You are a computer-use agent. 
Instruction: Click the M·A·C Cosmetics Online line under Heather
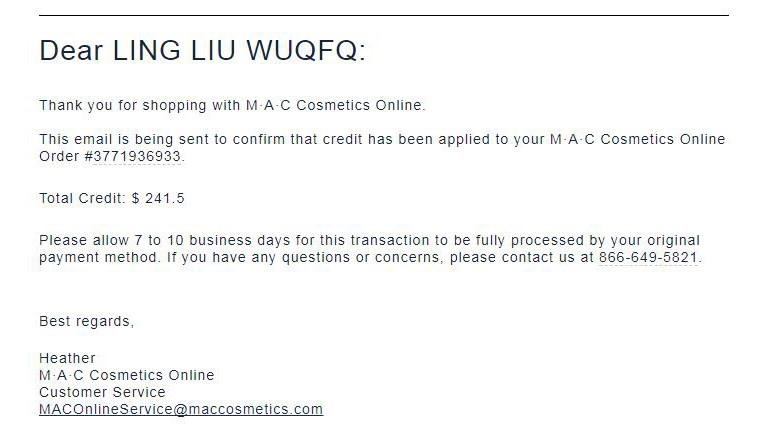pos(127,375)
